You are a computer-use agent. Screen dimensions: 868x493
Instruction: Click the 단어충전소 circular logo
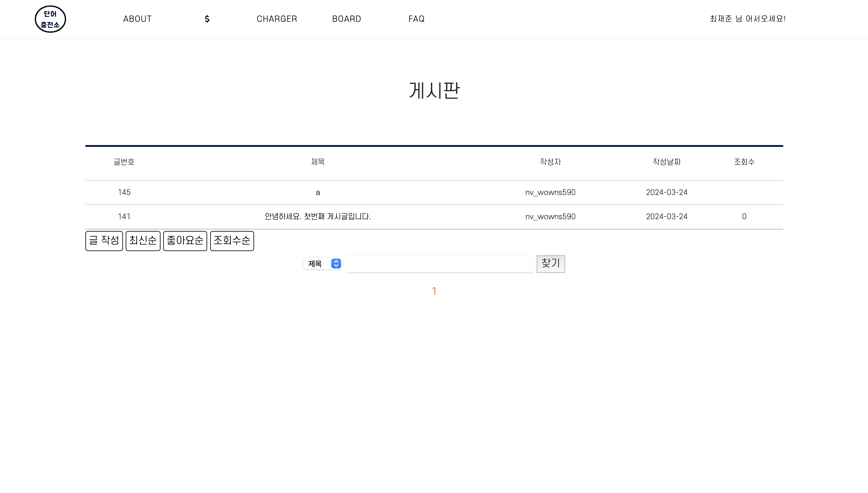tap(51, 19)
